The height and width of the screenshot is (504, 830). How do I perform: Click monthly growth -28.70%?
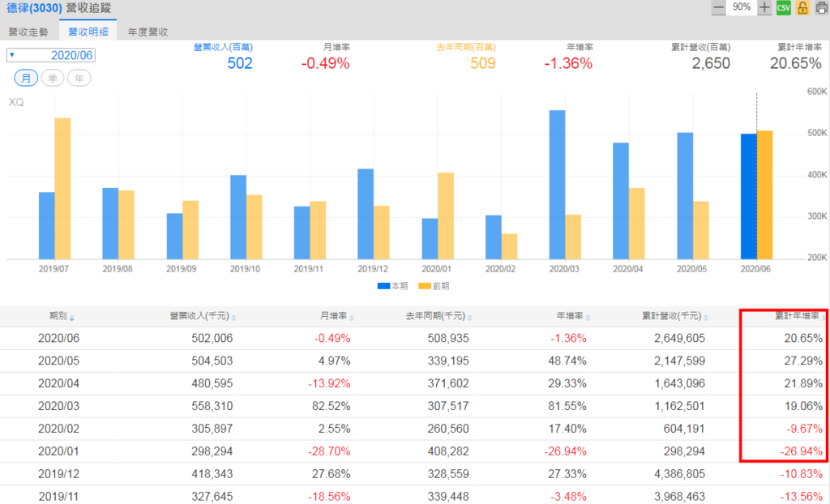(x=329, y=451)
